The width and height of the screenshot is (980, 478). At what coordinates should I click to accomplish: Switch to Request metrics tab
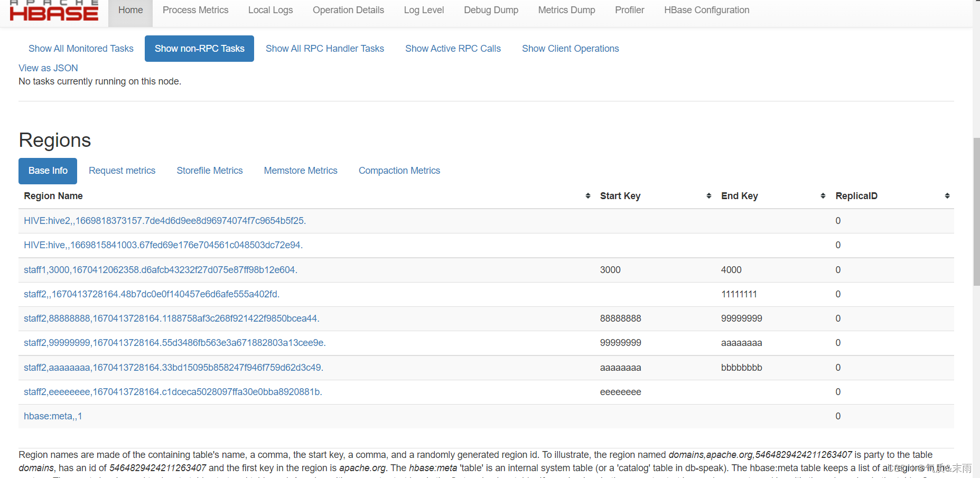pos(122,171)
